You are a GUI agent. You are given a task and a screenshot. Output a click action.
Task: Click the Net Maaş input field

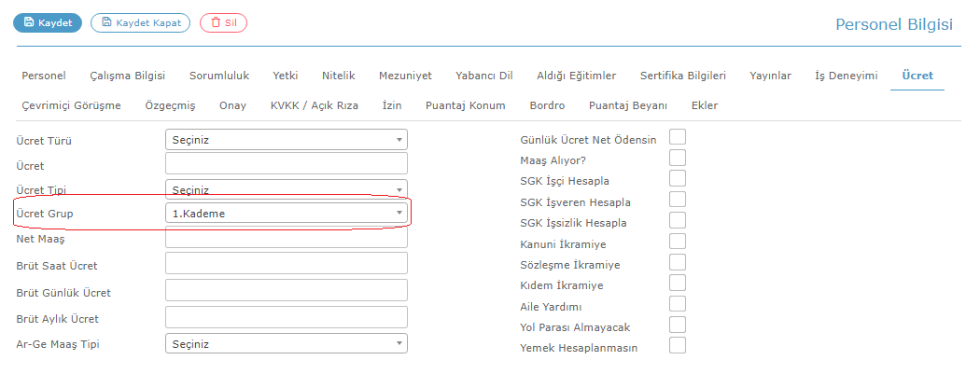click(x=287, y=238)
